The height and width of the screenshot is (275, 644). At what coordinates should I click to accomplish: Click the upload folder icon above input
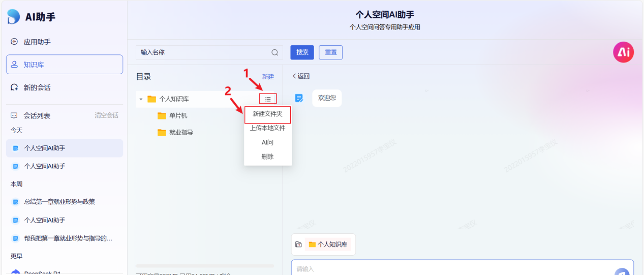pos(298,245)
